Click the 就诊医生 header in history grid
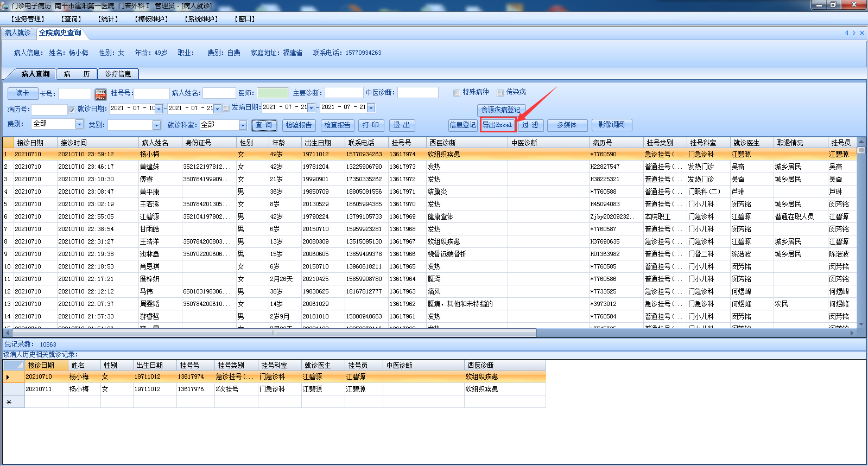The image size is (868, 466). pos(323,366)
